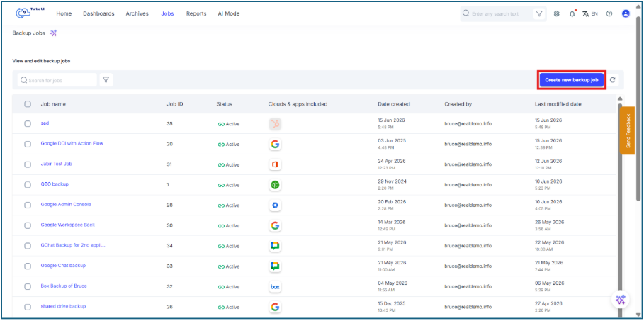Click the HubSpot icon in sad row
This screenshot has width=644, height=321.
pos(275,124)
